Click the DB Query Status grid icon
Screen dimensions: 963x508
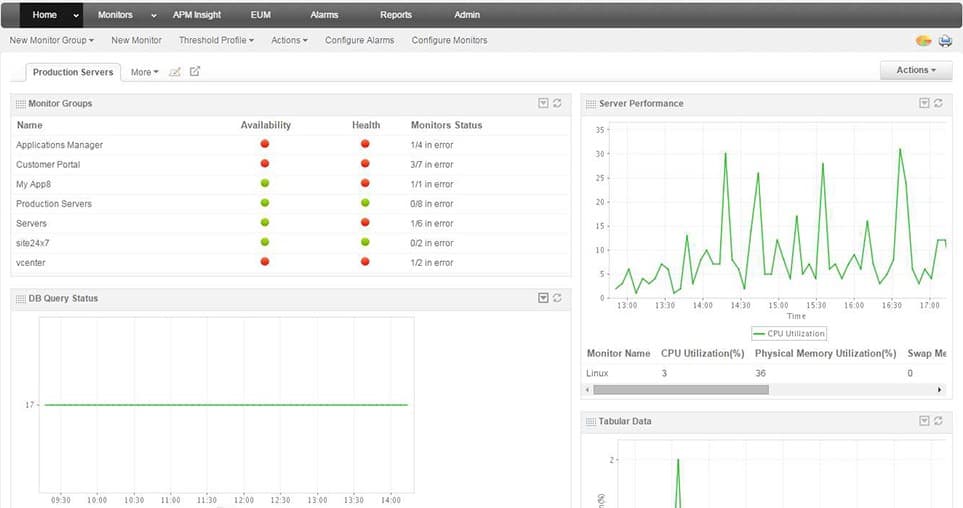tap(21, 299)
